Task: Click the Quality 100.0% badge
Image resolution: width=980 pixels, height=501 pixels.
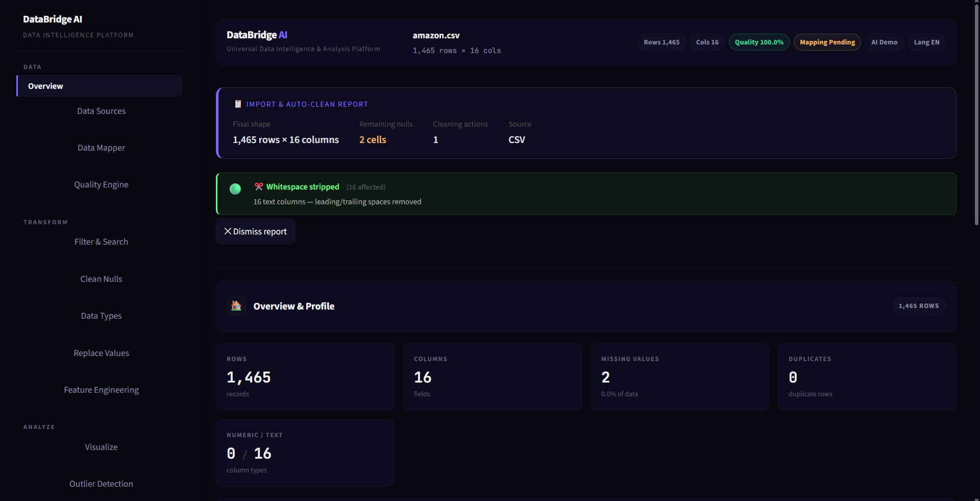Action: (x=759, y=42)
